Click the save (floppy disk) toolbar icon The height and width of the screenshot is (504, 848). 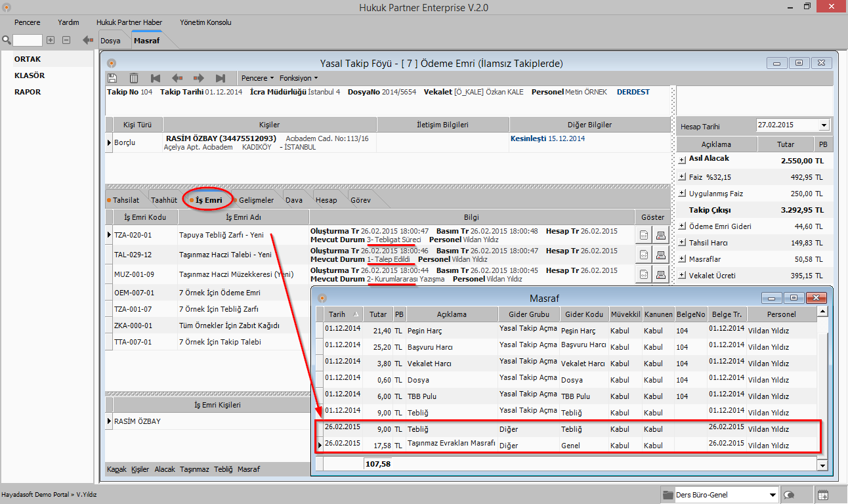112,78
